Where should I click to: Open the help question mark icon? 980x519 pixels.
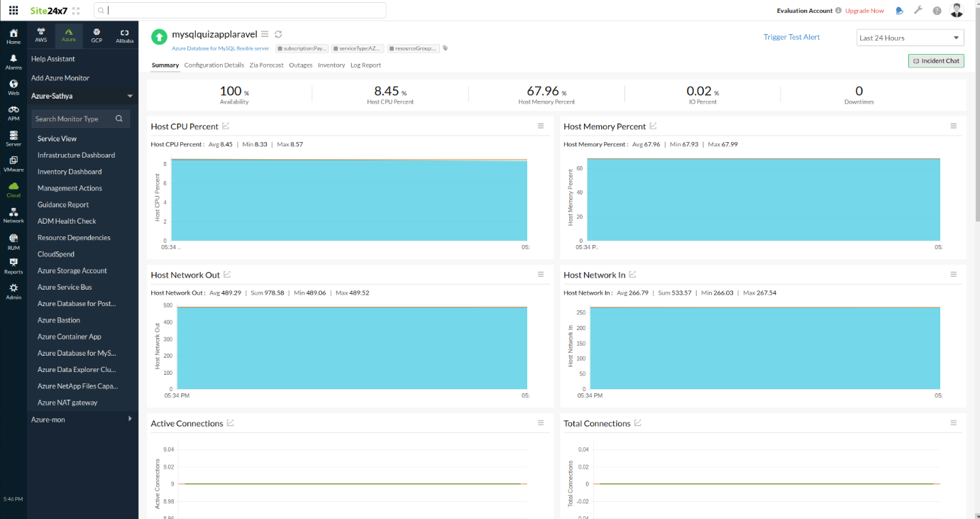coord(937,11)
